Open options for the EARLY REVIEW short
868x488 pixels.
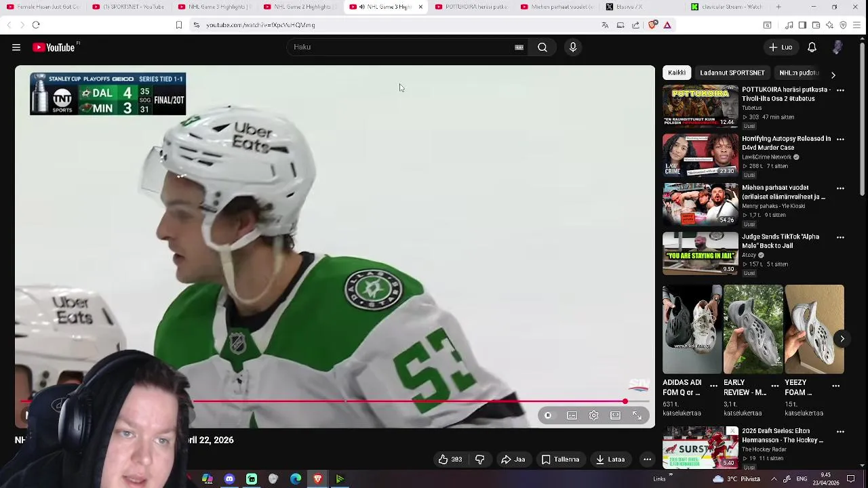[x=774, y=386]
